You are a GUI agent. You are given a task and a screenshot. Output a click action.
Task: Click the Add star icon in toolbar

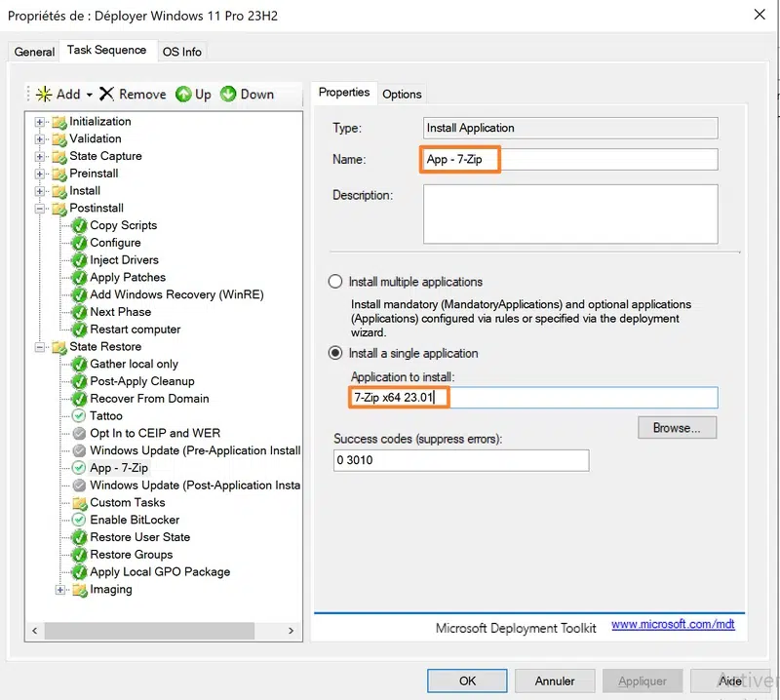[44, 95]
